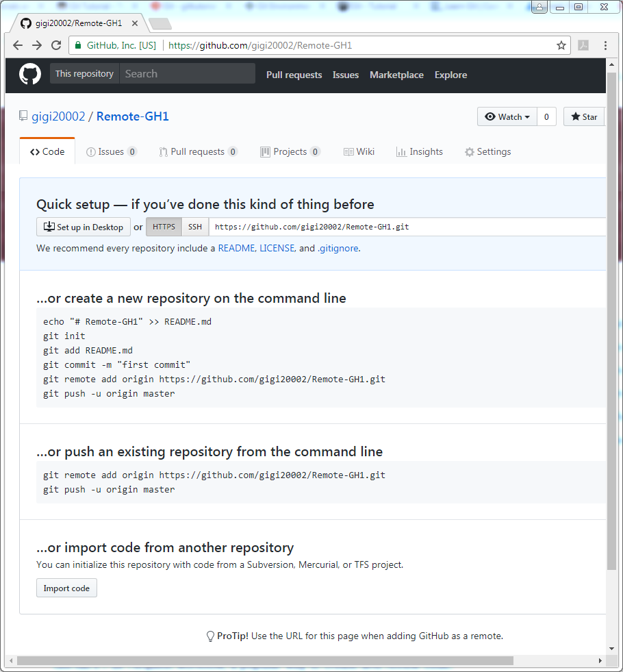Viewport: 623px width, 672px height.
Task: Click the browser forward arrow
Action: [37, 45]
